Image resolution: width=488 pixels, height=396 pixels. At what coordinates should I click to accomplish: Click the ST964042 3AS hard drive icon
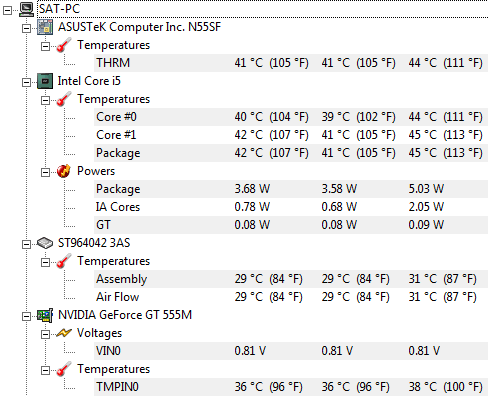point(45,243)
